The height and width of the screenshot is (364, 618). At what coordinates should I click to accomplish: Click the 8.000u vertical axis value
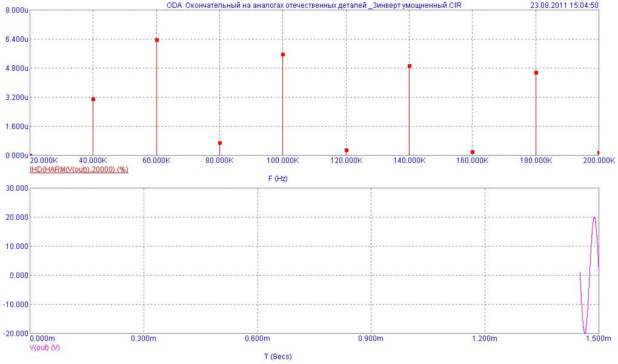17,10
